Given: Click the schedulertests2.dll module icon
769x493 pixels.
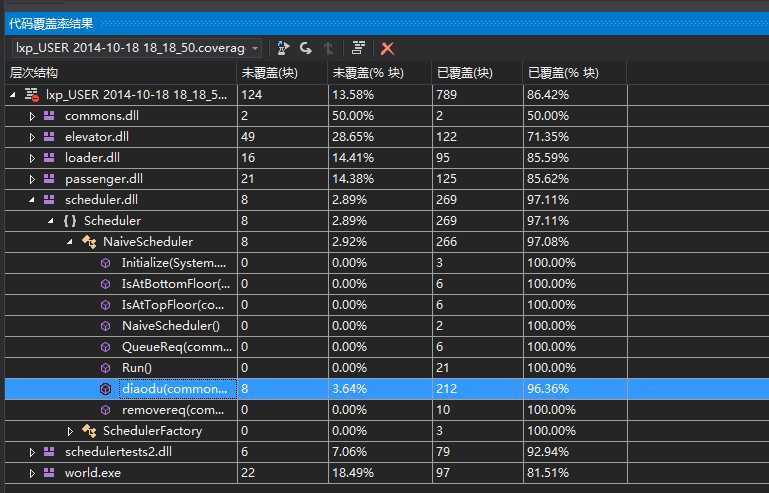Looking at the screenshot, I should click(49, 452).
